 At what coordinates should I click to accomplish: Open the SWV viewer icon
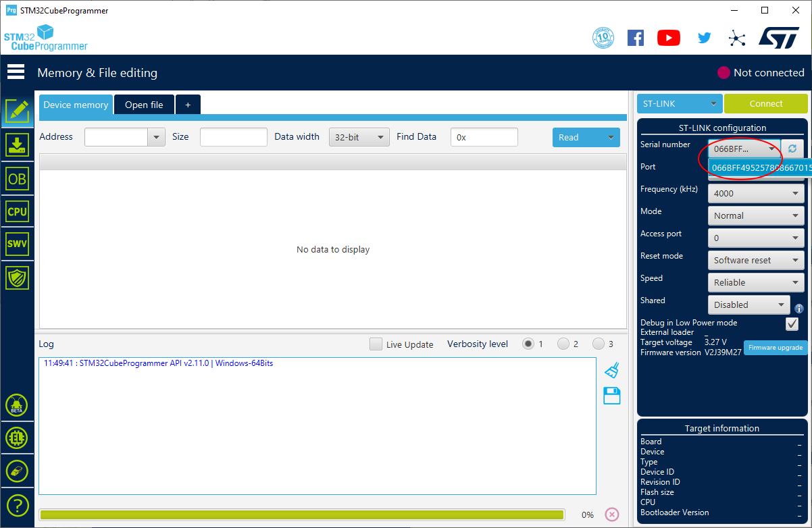coord(17,244)
